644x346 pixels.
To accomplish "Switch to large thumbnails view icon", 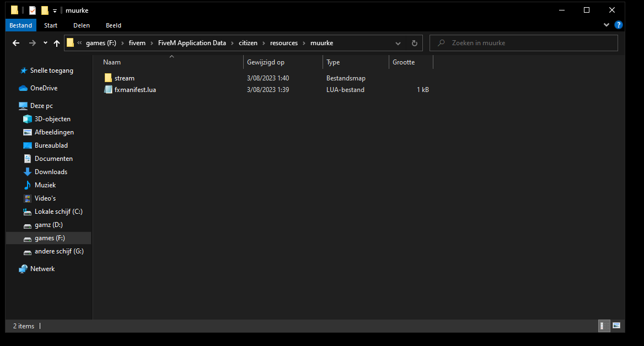I will click(616, 326).
